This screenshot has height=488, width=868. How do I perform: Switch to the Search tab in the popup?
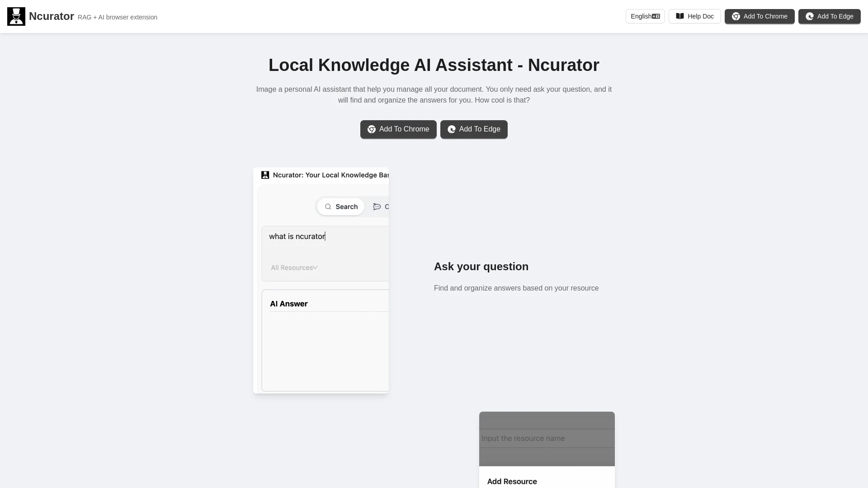point(340,206)
